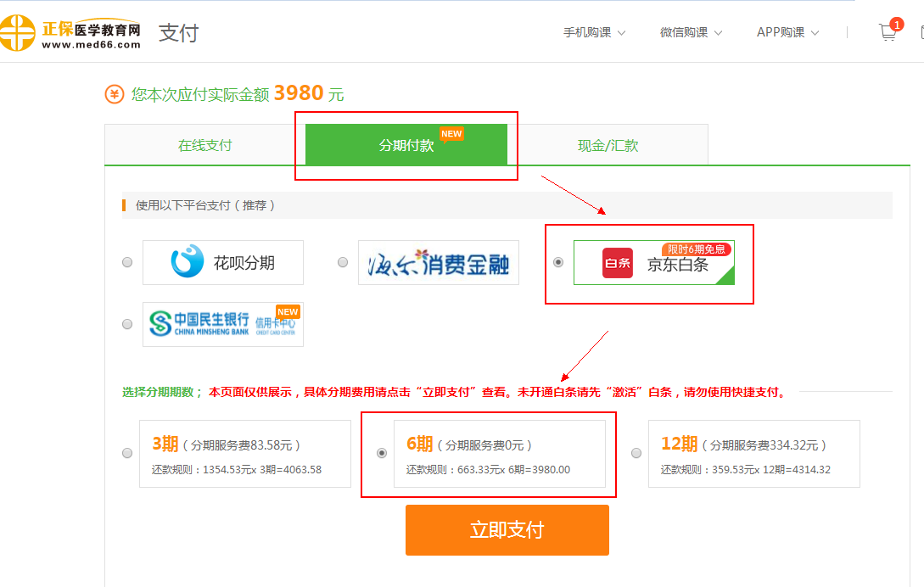The width and height of the screenshot is (924, 587).
Task: Select the 中国民生银行 radio button
Action: coord(127,324)
